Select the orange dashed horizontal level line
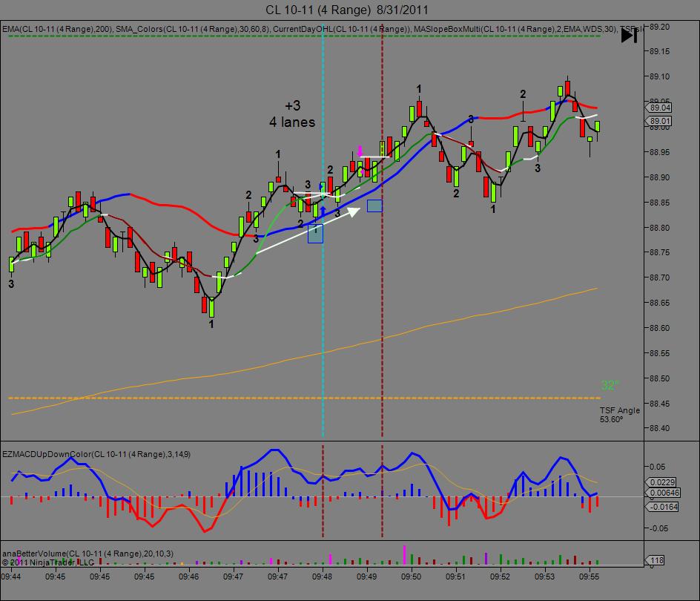Screen dimensions: 700x601 [305, 398]
